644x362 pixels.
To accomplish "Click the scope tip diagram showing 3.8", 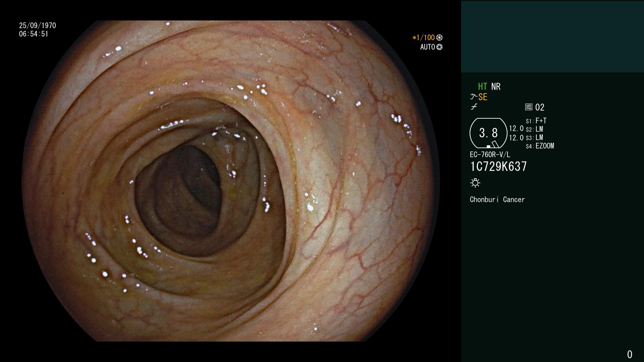I will 488,133.
